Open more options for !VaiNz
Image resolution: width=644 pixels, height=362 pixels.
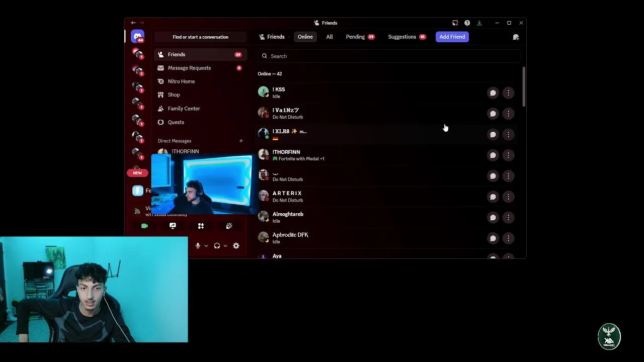[508, 114]
